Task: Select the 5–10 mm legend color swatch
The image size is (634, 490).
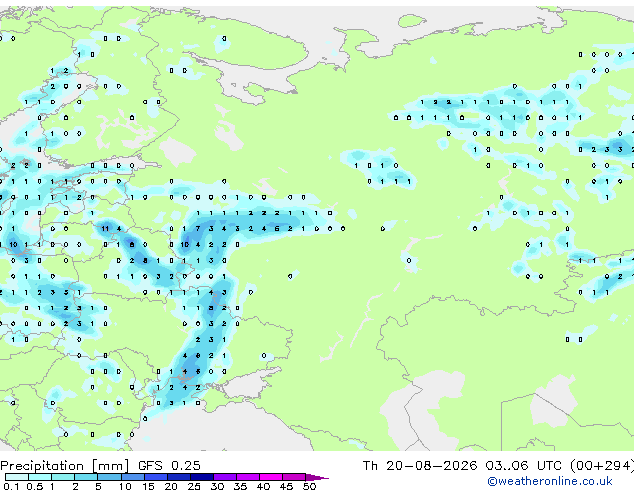Action: point(109,477)
